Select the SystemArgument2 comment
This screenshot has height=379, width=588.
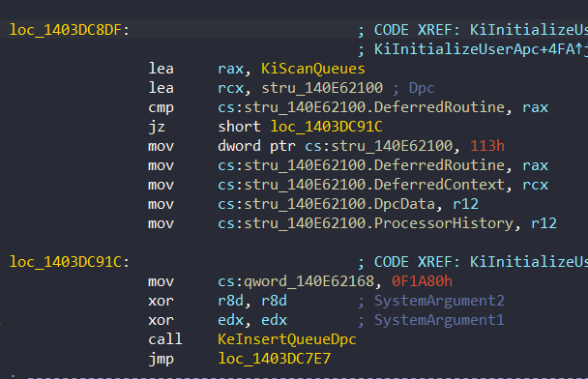pyautogui.click(x=439, y=301)
